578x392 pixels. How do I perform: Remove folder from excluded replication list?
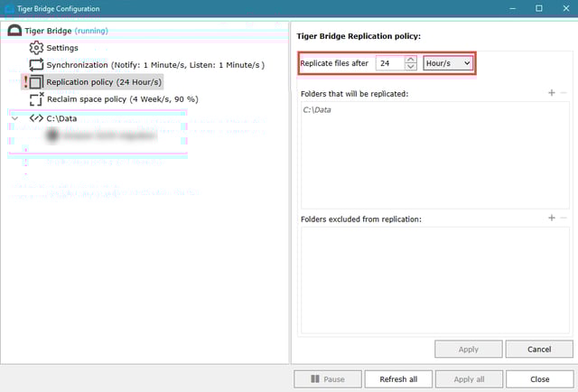point(564,218)
